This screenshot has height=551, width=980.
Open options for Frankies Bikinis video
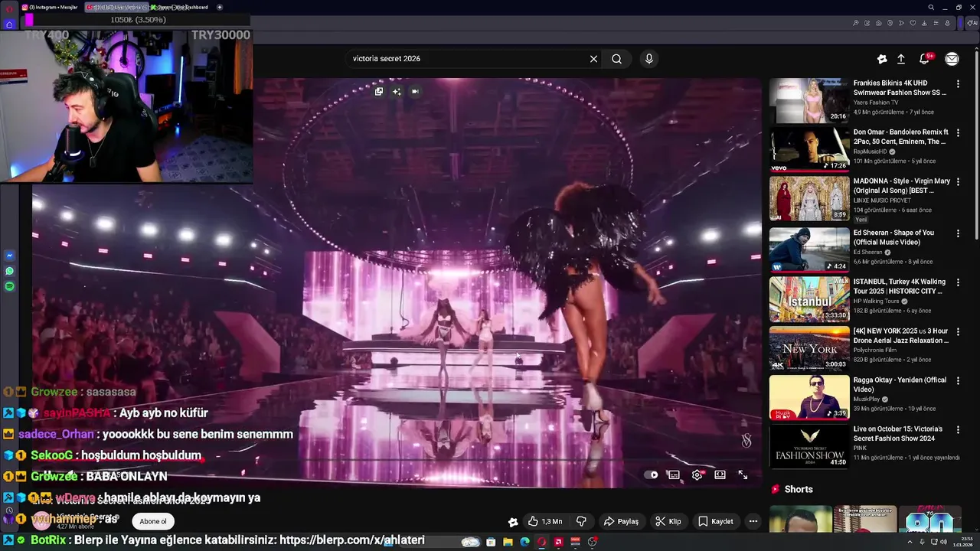pos(958,83)
